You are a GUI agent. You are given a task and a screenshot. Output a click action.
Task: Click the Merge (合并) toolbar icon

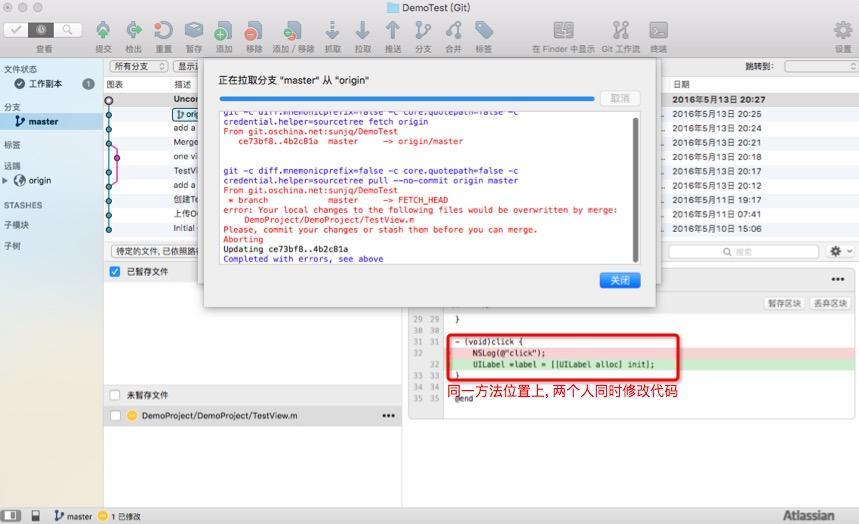[453, 31]
